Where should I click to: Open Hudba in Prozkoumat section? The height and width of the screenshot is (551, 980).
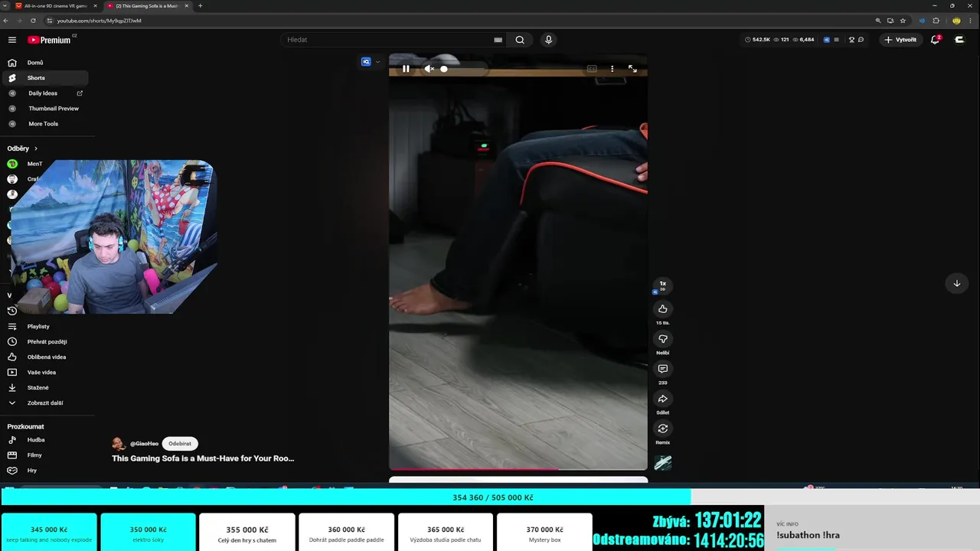(x=46, y=440)
